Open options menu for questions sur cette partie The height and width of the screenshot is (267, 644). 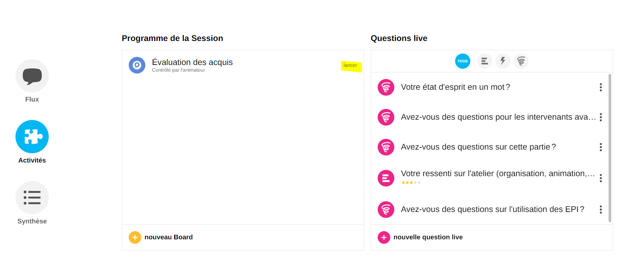601,147
